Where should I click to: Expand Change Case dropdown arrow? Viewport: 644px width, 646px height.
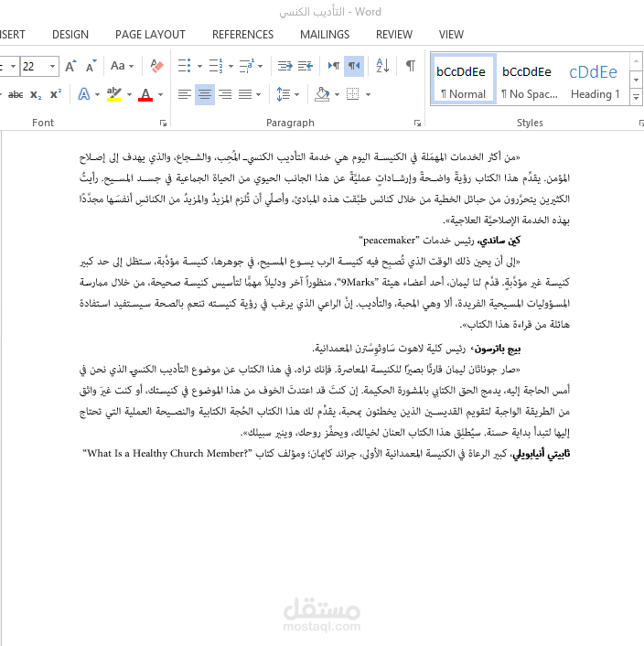[x=132, y=66]
